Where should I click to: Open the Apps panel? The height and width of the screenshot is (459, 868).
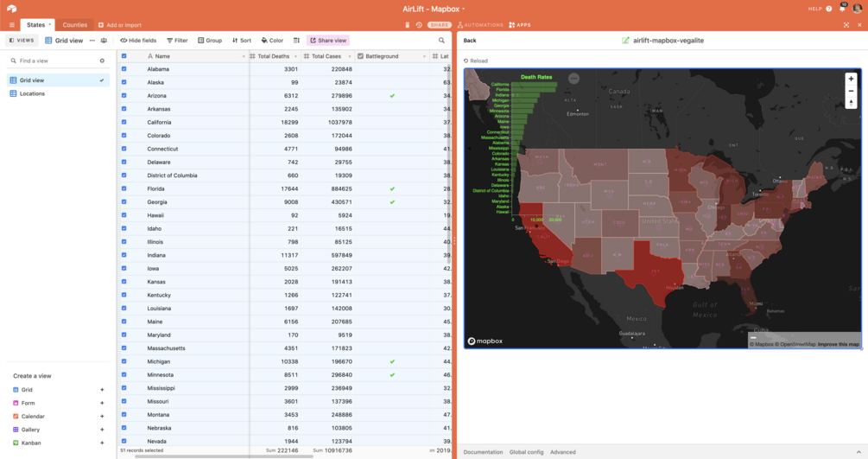click(520, 25)
